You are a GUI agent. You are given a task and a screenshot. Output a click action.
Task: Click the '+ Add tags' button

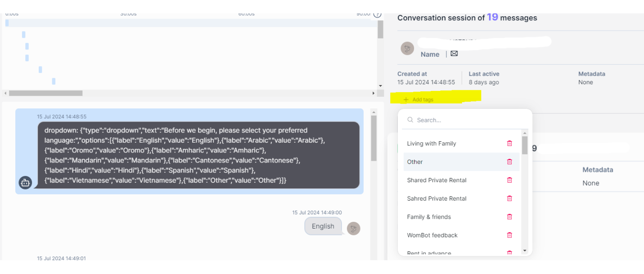[x=419, y=99]
